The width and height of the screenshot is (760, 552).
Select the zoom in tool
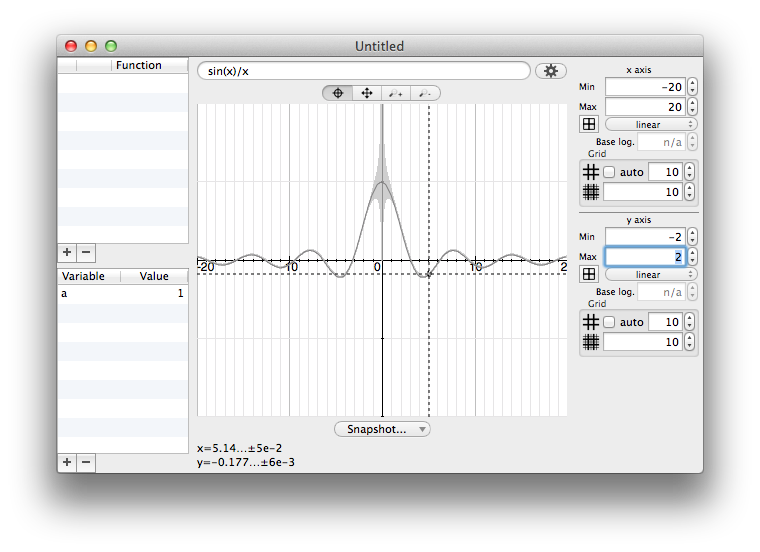tap(396, 93)
